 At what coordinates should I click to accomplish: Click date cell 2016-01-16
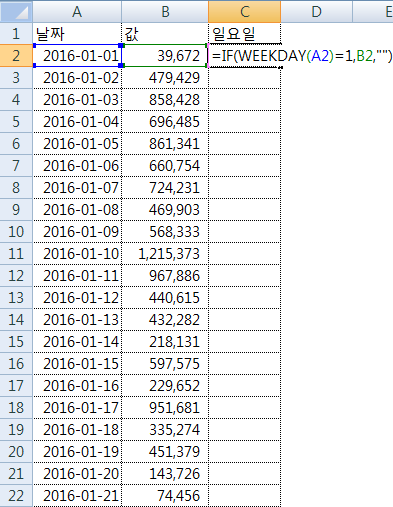click(x=77, y=386)
